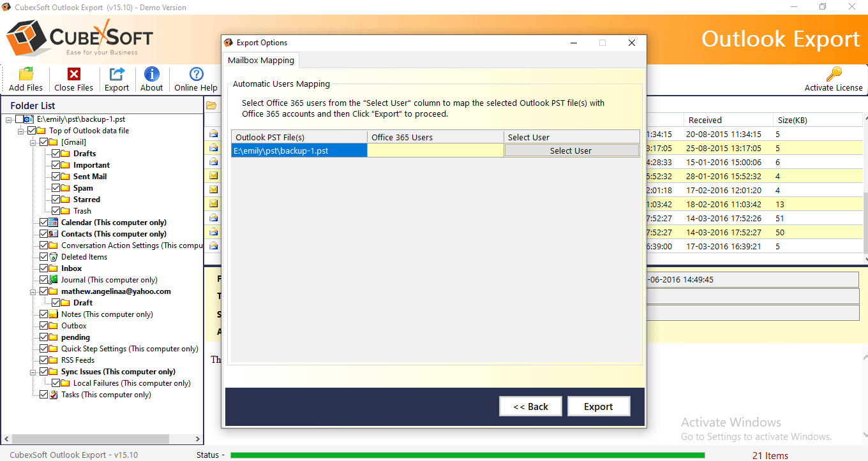
Task: Select the backup-1.pst row in mapping table
Action: (299, 150)
